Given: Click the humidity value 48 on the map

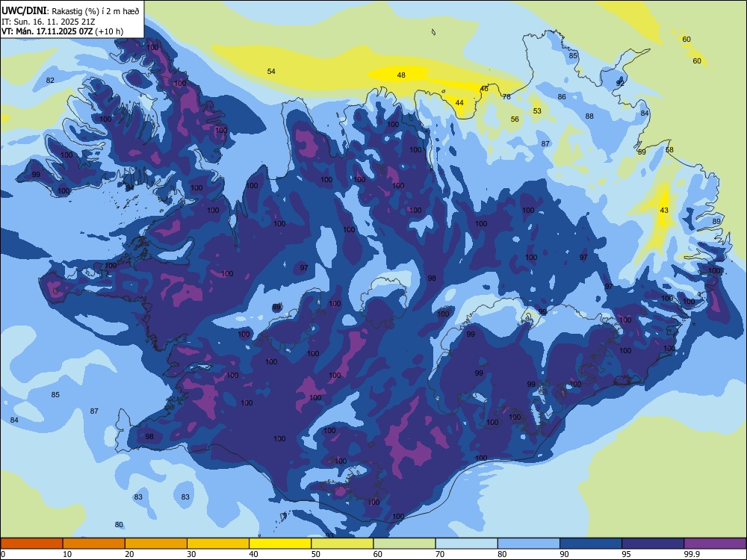Looking at the screenshot, I should tap(401, 75).
